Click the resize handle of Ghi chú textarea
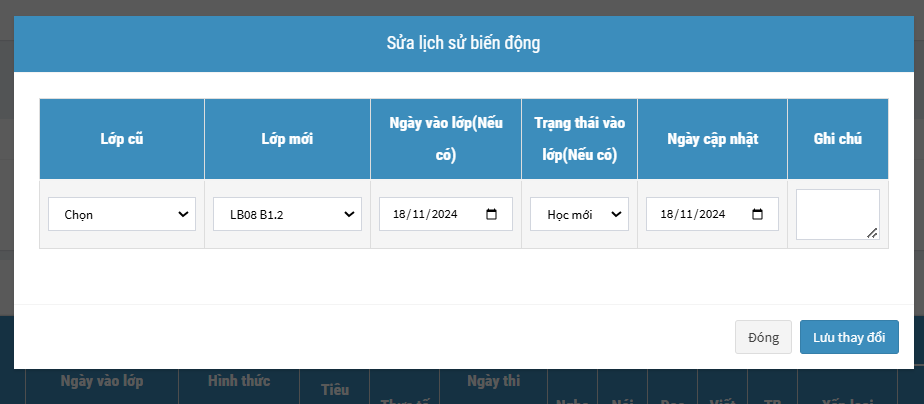This screenshot has height=404, width=924. click(x=872, y=233)
